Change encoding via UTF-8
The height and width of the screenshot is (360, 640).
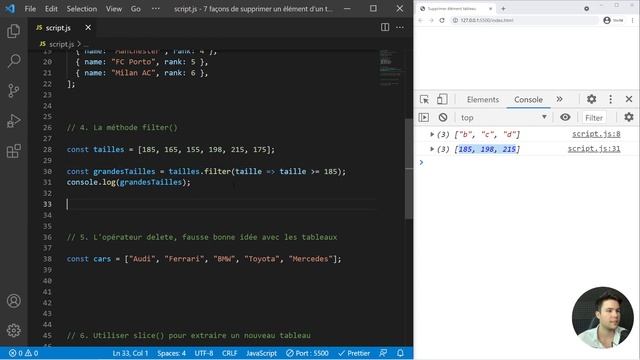pyautogui.click(x=204, y=353)
